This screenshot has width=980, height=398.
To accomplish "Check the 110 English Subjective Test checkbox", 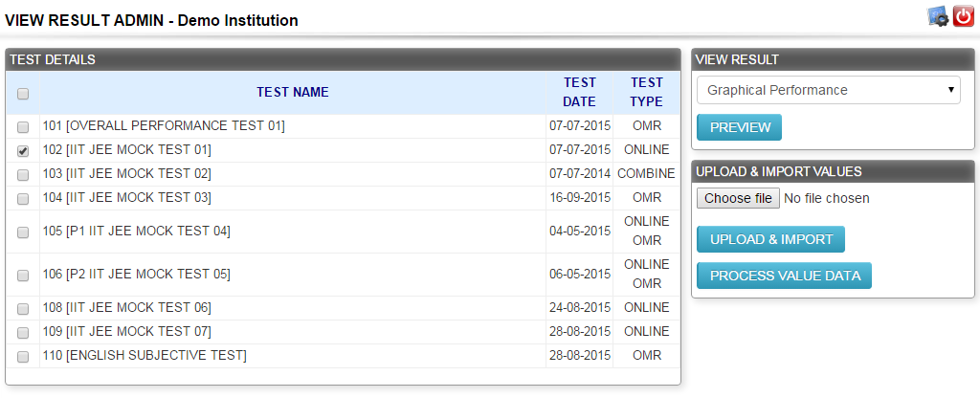I will tap(23, 357).
